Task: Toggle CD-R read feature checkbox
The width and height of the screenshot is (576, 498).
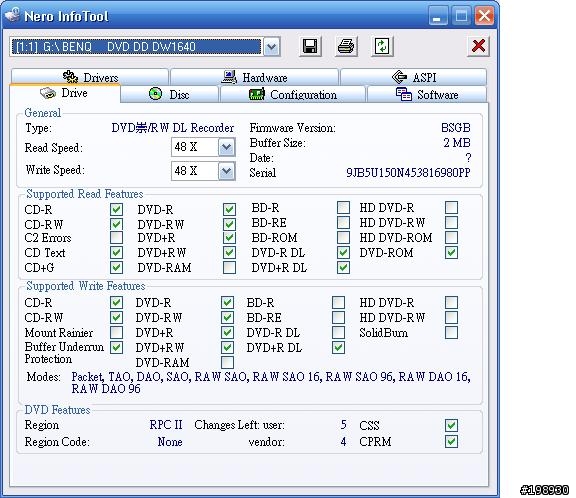Action: (x=116, y=209)
